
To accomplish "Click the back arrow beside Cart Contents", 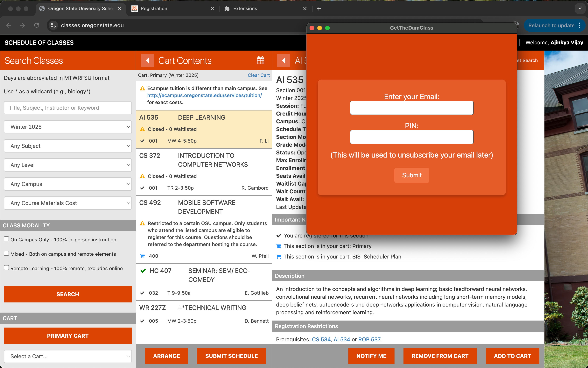I will 147,60.
